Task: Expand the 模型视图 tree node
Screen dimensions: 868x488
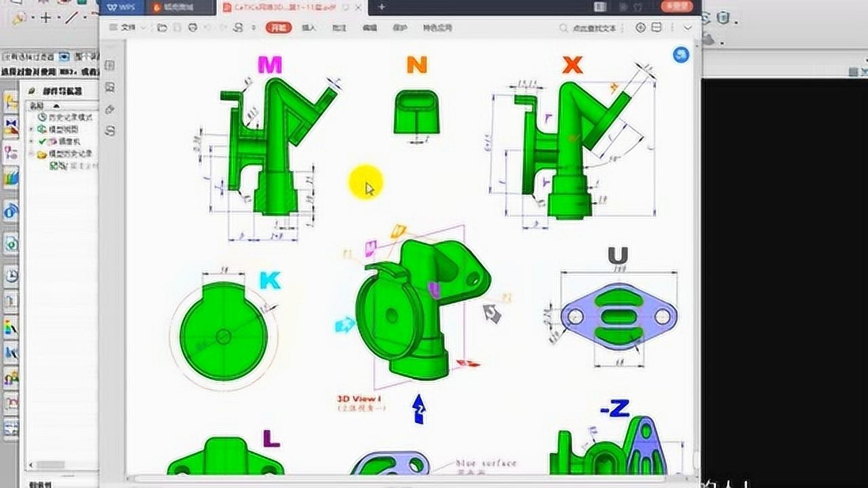Action: [x=31, y=129]
